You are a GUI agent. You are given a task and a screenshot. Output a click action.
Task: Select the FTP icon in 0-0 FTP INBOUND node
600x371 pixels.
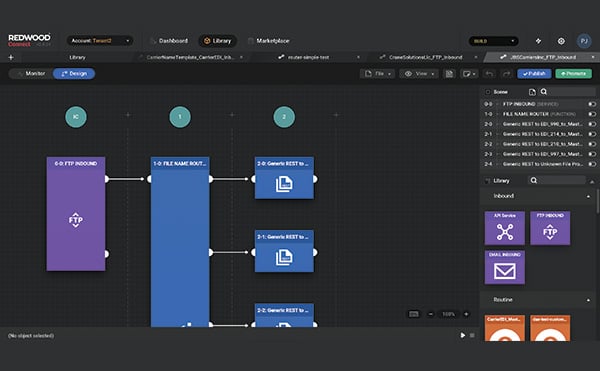[x=76, y=220]
